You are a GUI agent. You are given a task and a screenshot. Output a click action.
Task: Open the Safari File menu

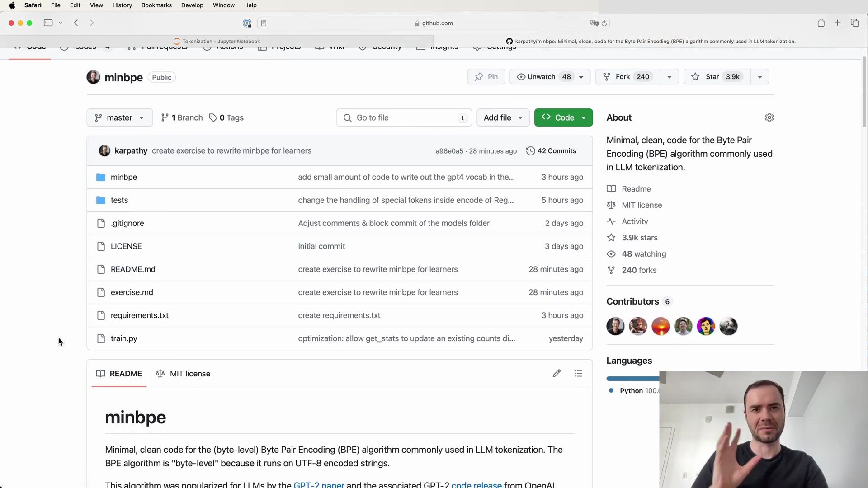[x=56, y=5]
